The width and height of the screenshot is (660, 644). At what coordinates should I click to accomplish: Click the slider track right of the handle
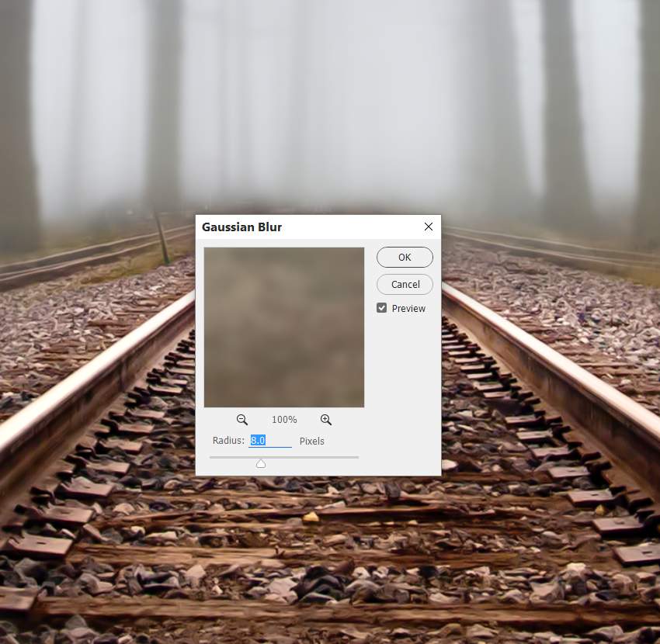pos(318,458)
